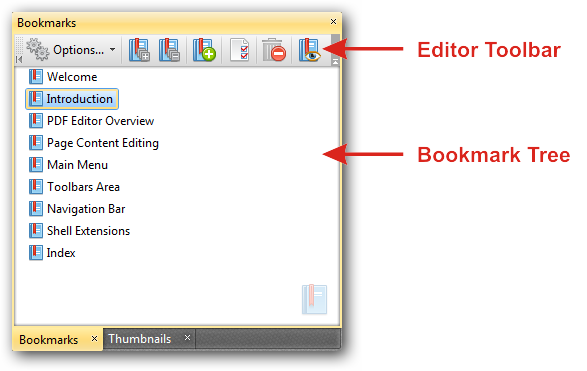Click the Collapse All Bookmarks toolbar icon
This screenshot has width=587, height=371.
point(169,50)
